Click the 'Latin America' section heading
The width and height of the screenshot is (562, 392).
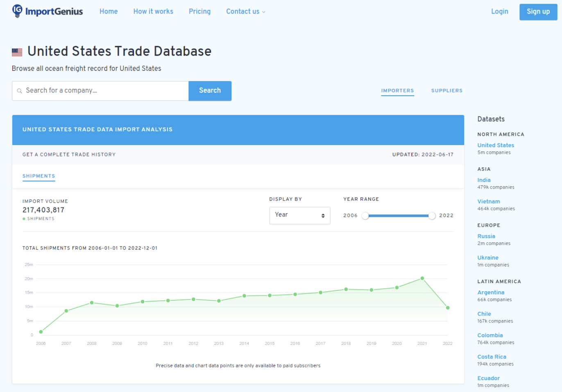click(x=499, y=282)
